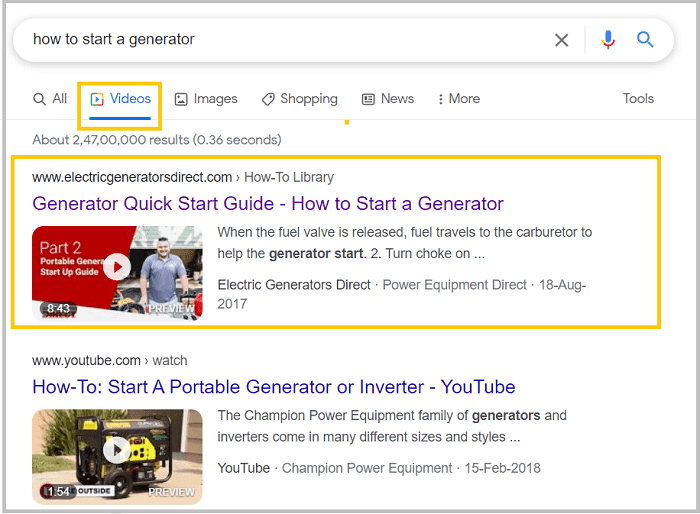Screen dimensions: 700x514
Task: Click into the search box text
Action: click(x=114, y=39)
